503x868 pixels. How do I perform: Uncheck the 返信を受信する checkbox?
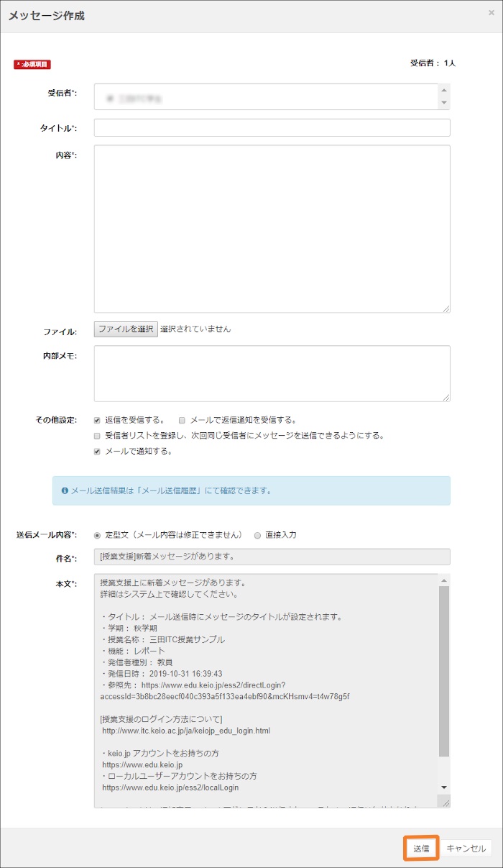[x=97, y=419]
